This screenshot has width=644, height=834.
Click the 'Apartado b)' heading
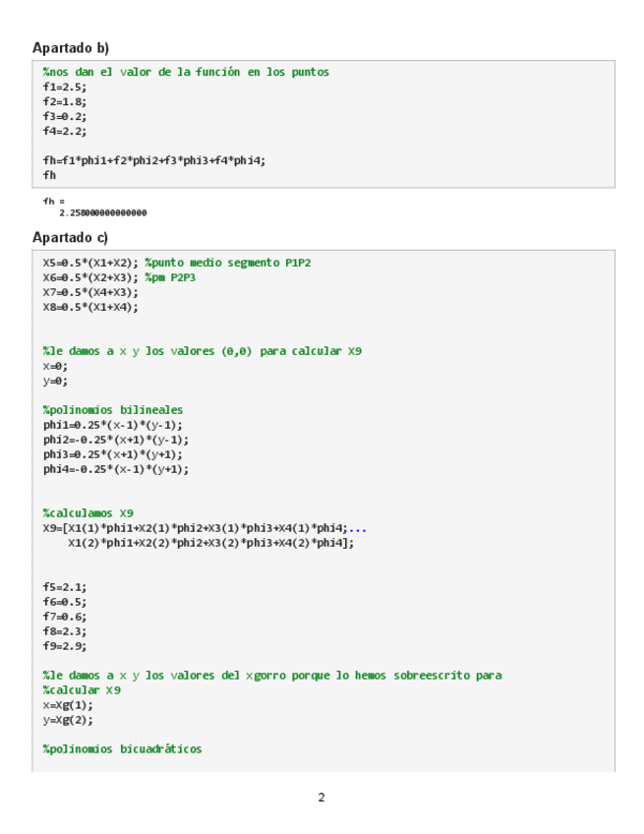click(71, 48)
